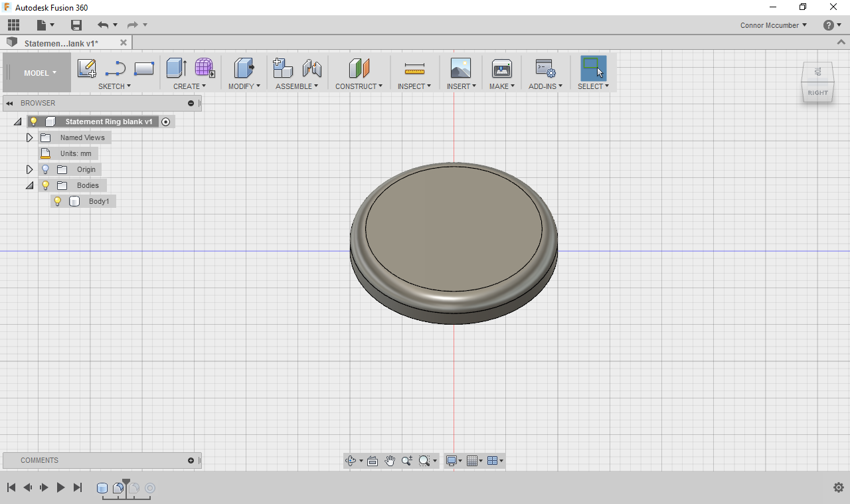Click the Create Sketch tool icon
Viewport: 850px width, 504px height.
tap(87, 68)
